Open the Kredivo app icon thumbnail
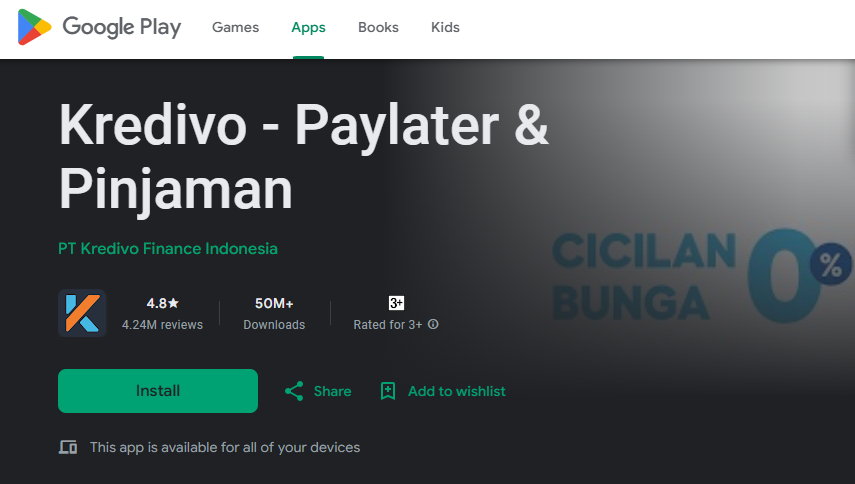The height and width of the screenshot is (484, 855). [x=82, y=313]
